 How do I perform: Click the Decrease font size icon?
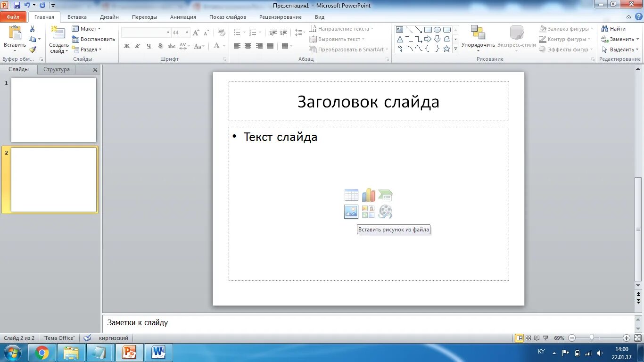tap(207, 33)
